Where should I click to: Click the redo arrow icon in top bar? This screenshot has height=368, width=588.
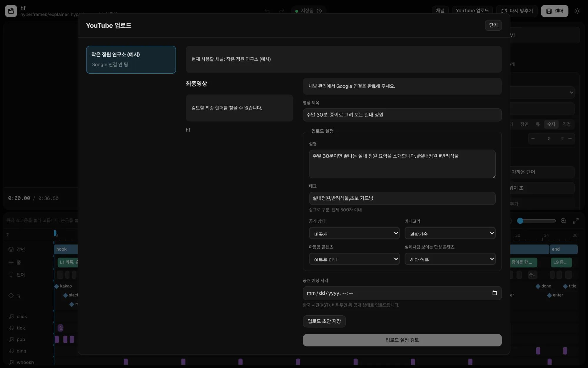click(282, 11)
